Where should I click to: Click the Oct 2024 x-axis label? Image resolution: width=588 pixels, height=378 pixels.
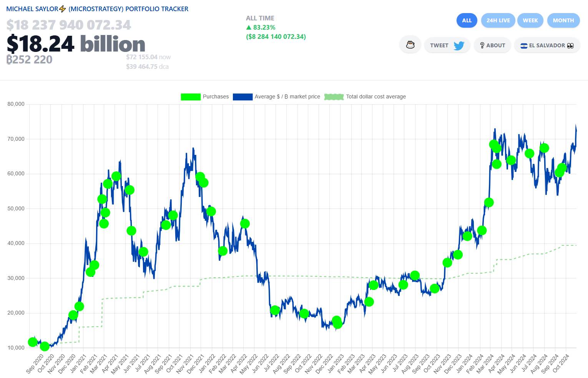pyautogui.click(x=560, y=363)
